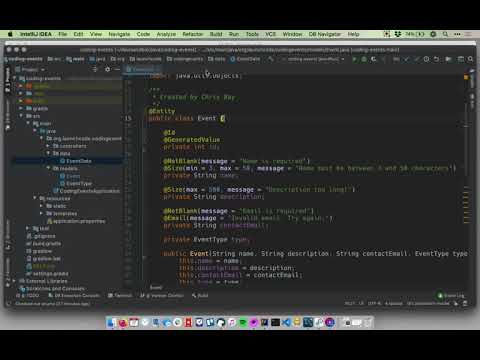The image size is (480, 360).
Task: Click the collapse all icon in Project panel
Action: click(95, 69)
